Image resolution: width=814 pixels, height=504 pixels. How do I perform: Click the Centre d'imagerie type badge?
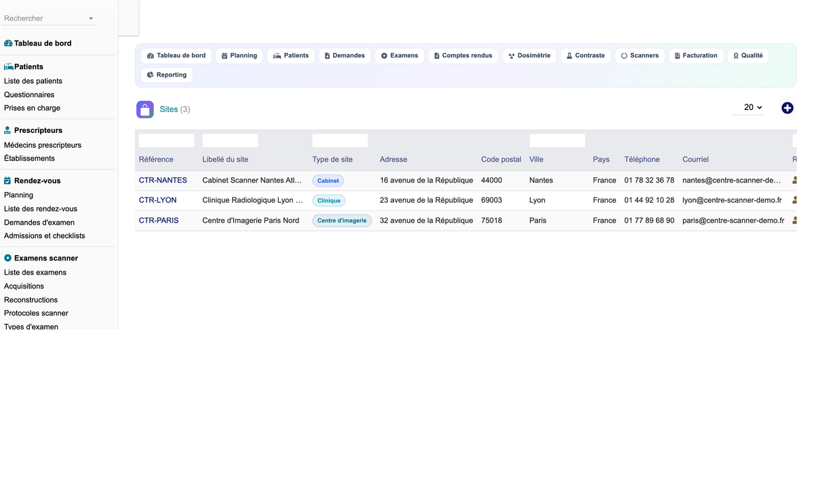pos(342,220)
